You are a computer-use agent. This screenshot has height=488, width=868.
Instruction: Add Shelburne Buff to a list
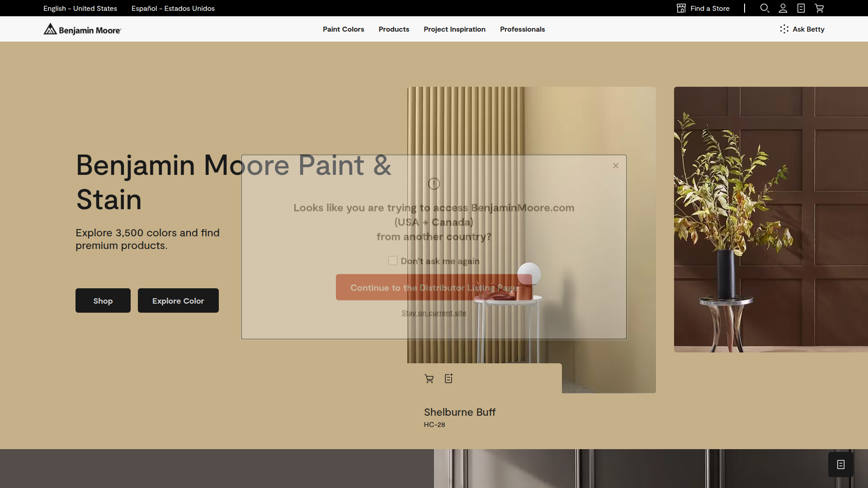448,378
